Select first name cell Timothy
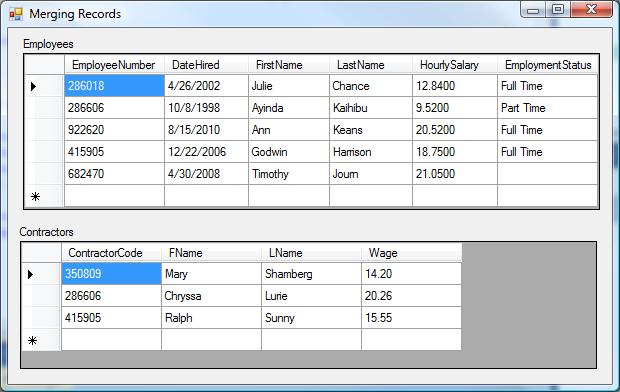 tap(289, 174)
